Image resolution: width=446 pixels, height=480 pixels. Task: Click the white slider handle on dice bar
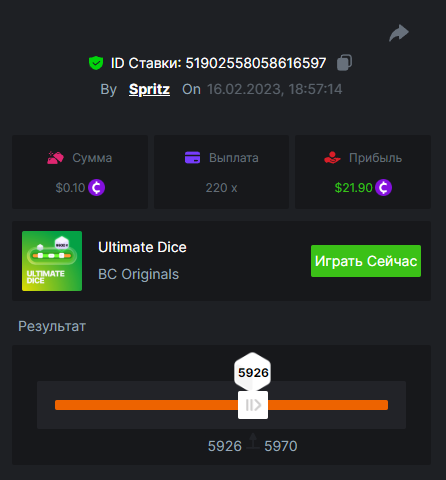[253, 405]
